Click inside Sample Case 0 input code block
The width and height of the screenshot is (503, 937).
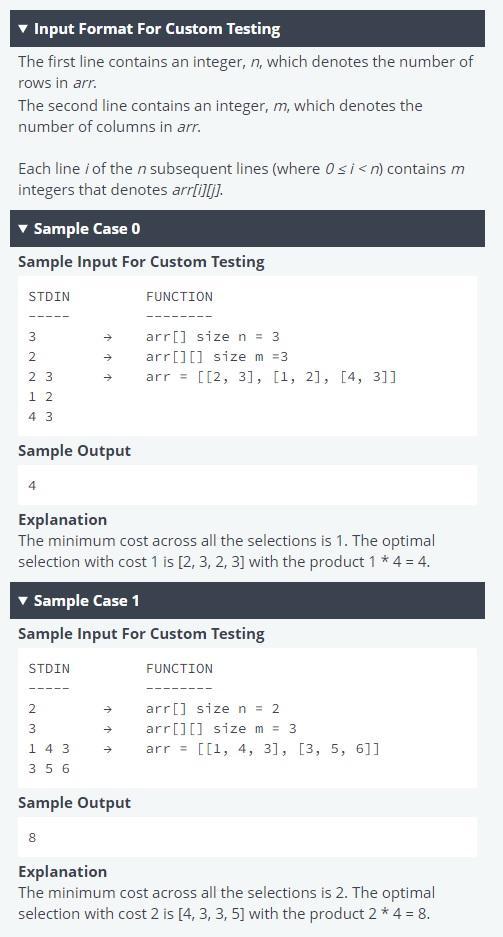click(x=247, y=356)
